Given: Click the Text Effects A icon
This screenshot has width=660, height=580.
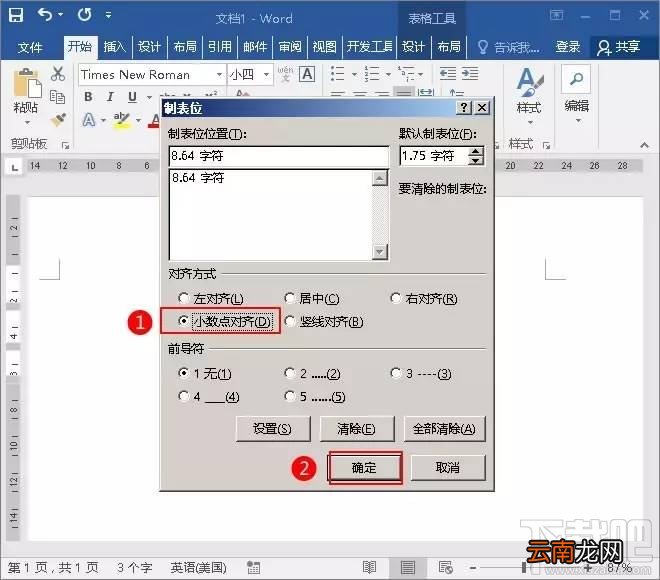Looking at the screenshot, I should coord(88,120).
